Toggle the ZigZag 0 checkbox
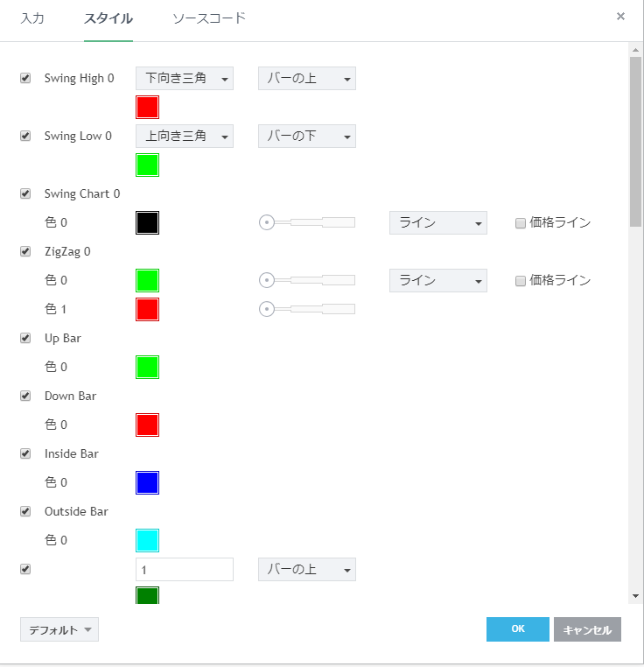This screenshot has height=667, width=644. 25,251
